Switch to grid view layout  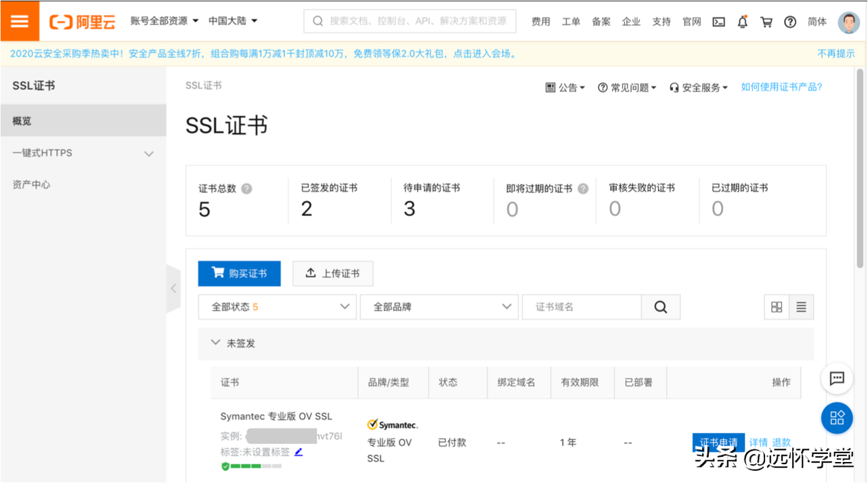[x=777, y=307]
